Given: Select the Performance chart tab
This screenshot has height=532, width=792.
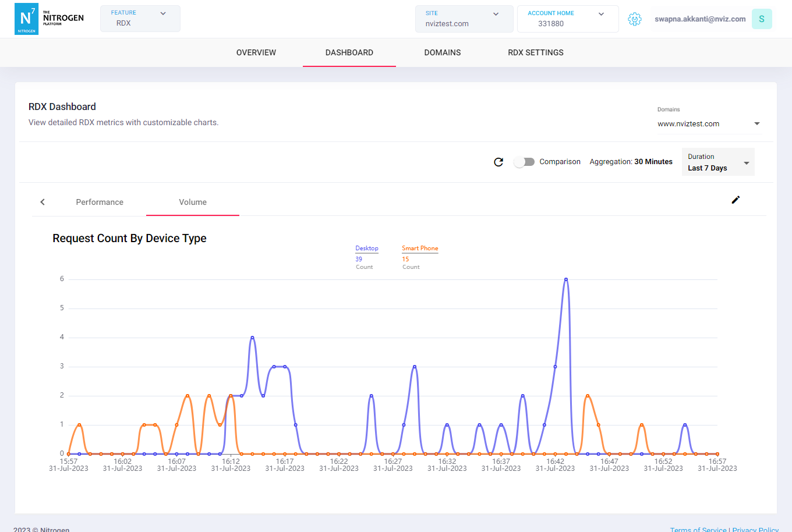Looking at the screenshot, I should tap(100, 202).
